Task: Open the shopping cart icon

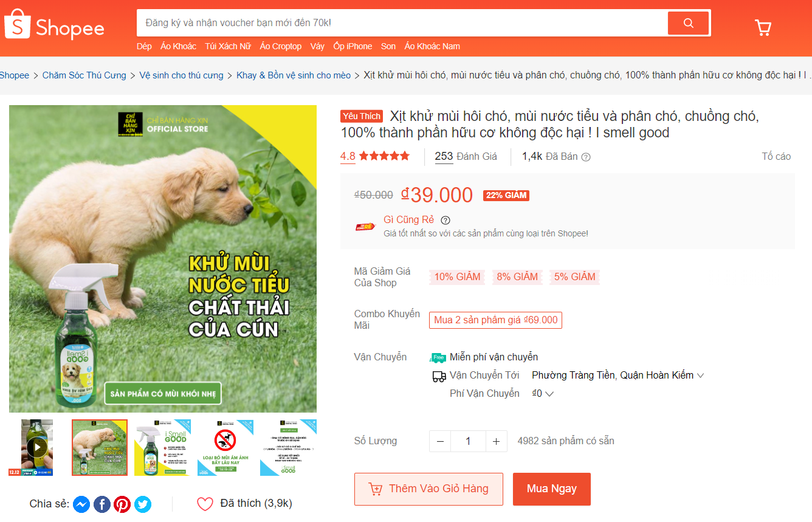Action: [x=763, y=27]
